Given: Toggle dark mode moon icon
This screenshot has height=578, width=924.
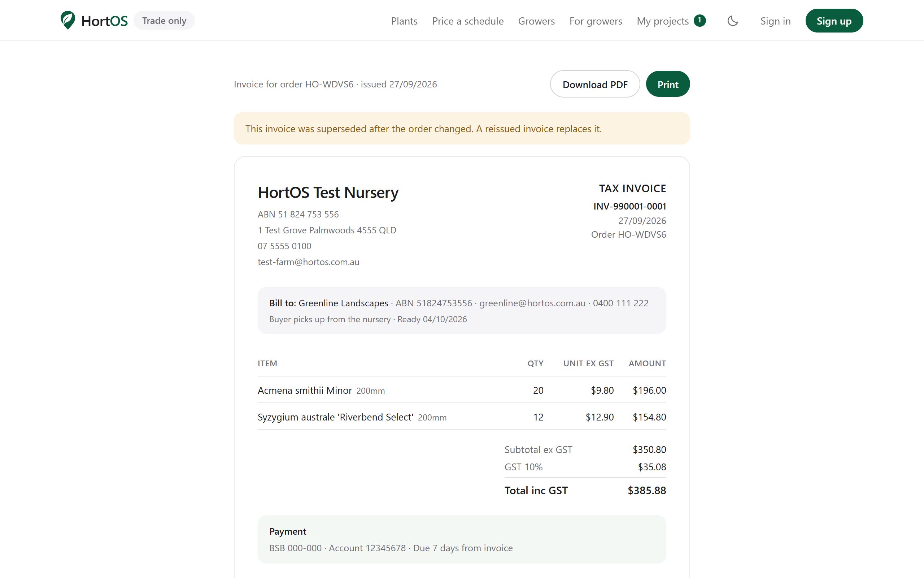Looking at the screenshot, I should (x=732, y=21).
